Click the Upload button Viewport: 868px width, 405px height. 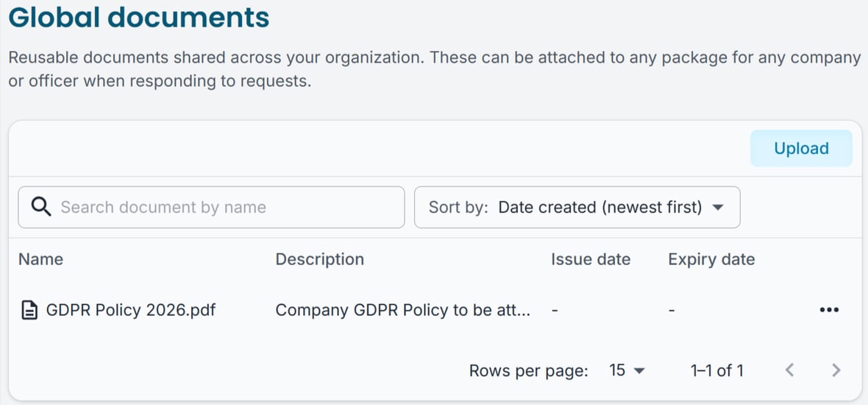pos(801,149)
